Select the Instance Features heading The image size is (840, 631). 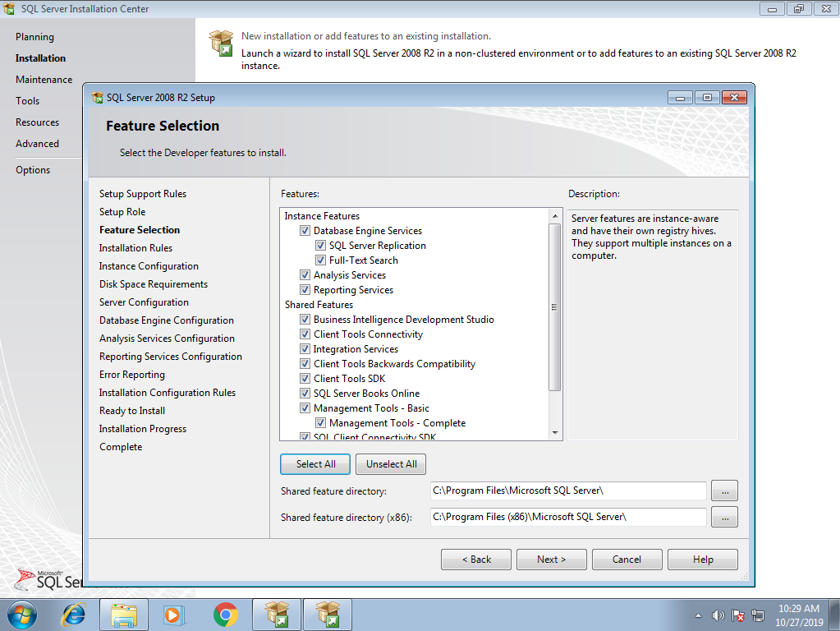(x=322, y=216)
